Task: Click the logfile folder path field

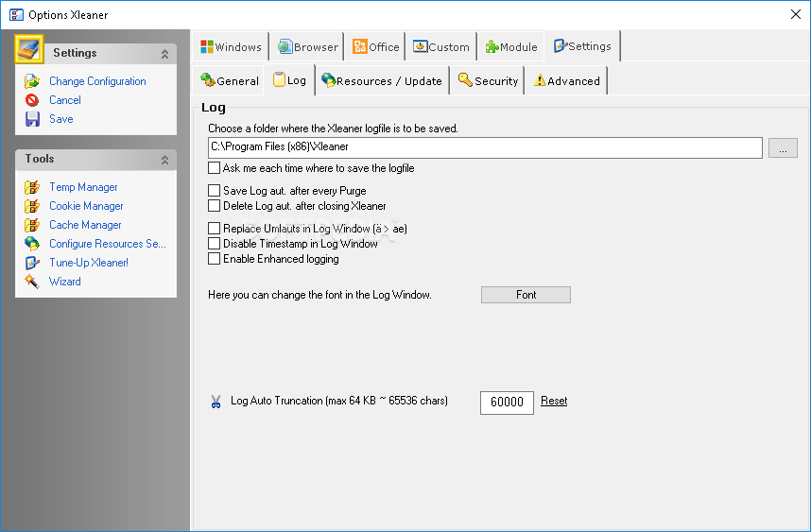Action: (485, 147)
